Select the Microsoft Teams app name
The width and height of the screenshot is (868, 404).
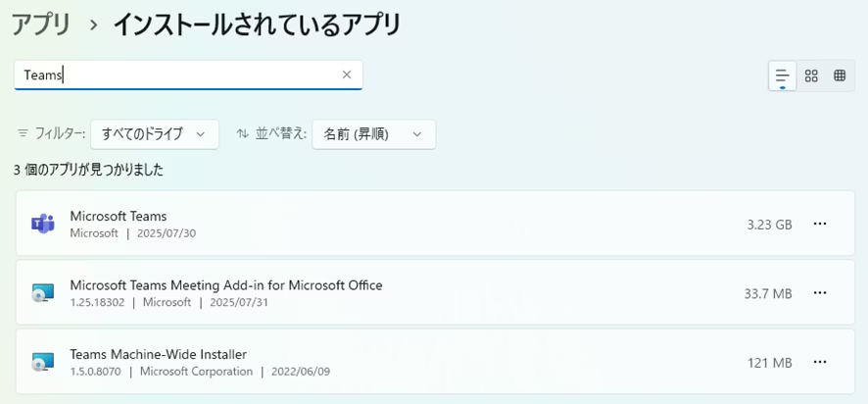coord(119,216)
